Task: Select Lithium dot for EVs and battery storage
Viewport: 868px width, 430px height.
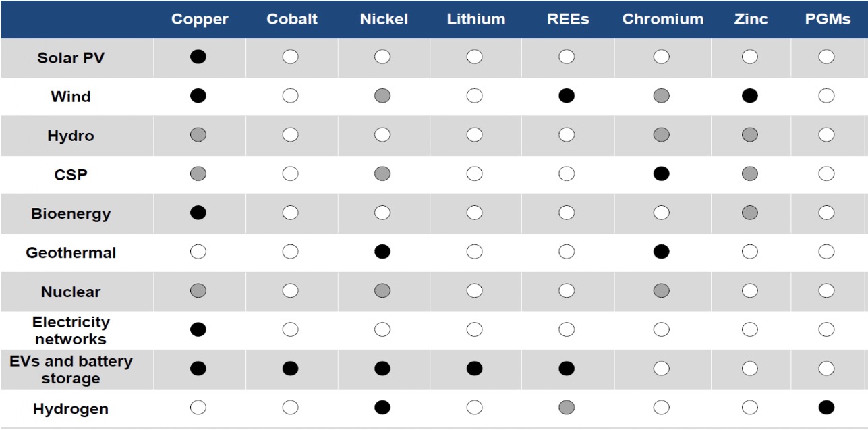Action: (474, 369)
